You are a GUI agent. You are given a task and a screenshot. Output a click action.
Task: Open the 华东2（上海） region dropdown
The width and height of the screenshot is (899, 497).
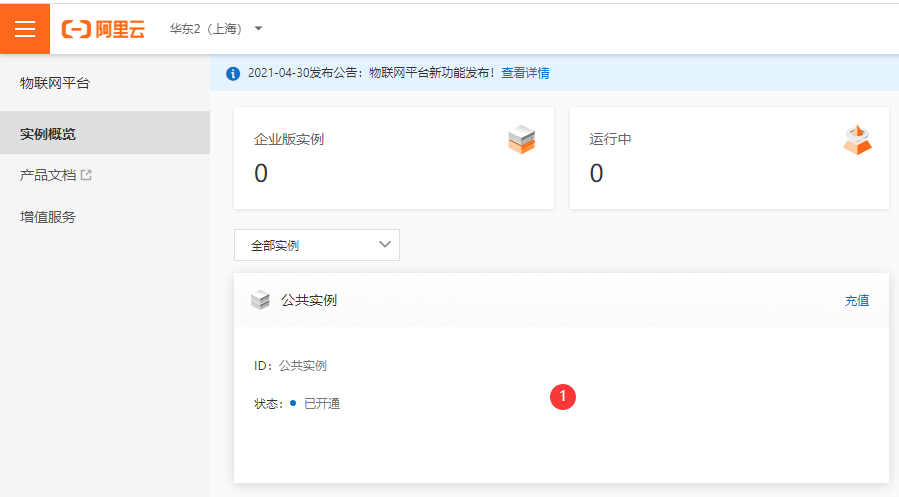216,29
